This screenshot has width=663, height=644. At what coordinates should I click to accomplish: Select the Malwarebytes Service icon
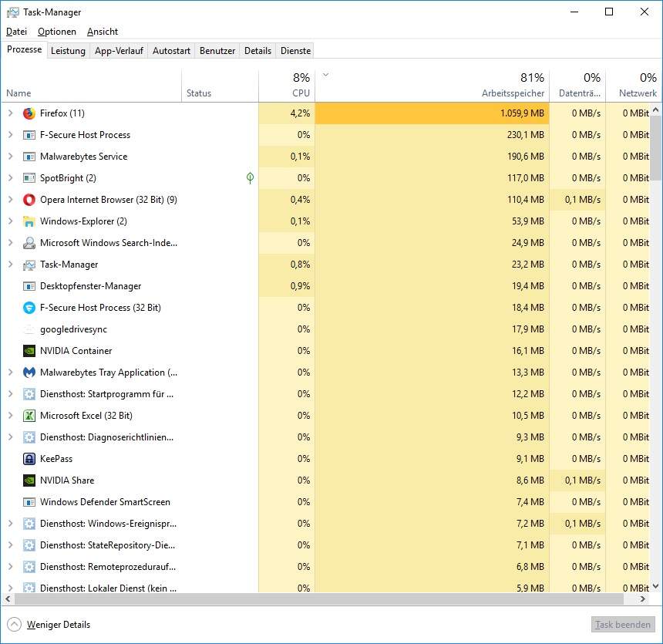click(29, 157)
